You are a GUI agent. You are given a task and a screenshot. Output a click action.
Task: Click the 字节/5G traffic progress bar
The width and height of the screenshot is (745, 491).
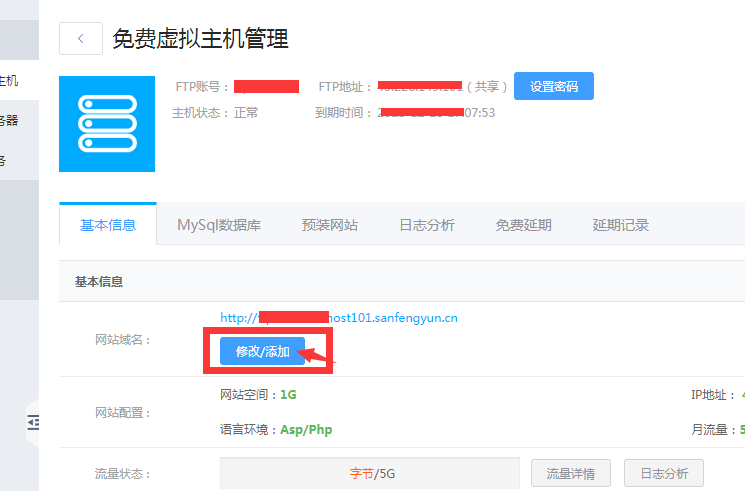point(369,473)
